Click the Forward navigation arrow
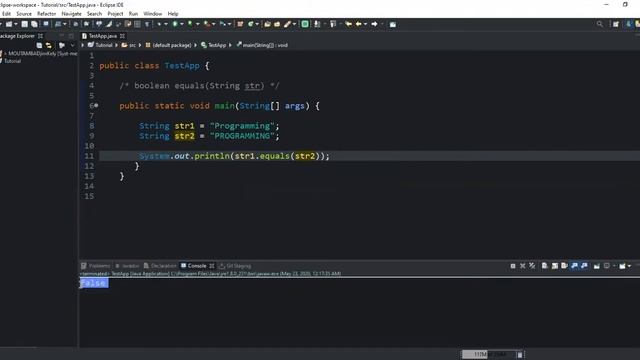Viewport: 640px width, 360px height. (374, 24)
